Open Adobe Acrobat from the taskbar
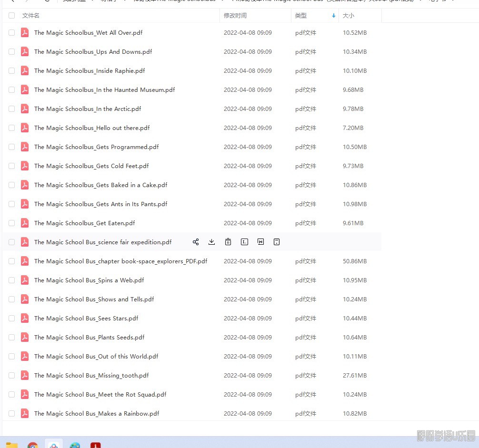Viewport: 479px width, 448px height. [x=96, y=445]
